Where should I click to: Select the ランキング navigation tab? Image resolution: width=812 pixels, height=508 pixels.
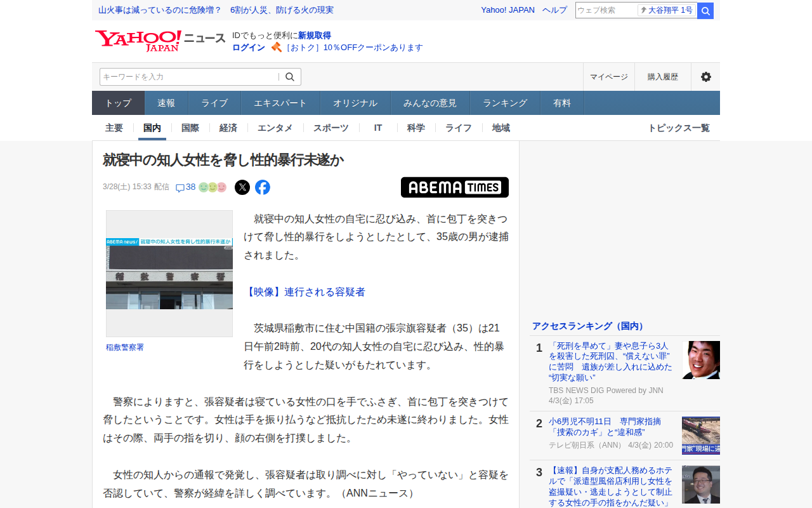point(505,103)
